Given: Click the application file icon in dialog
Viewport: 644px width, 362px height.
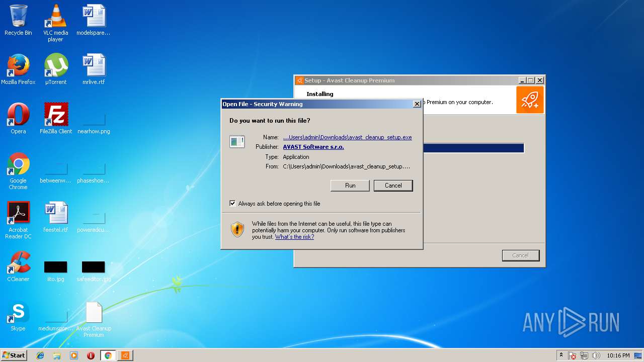Looking at the screenshot, I should tap(237, 142).
